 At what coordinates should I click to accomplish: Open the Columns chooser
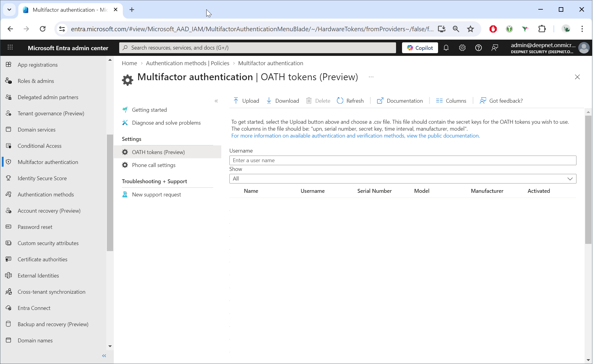point(451,101)
